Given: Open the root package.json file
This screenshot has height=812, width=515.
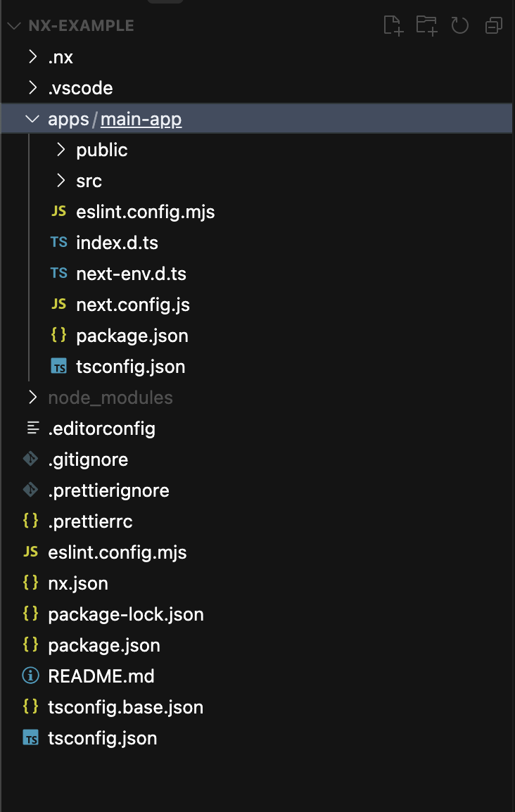Looking at the screenshot, I should tap(104, 645).
